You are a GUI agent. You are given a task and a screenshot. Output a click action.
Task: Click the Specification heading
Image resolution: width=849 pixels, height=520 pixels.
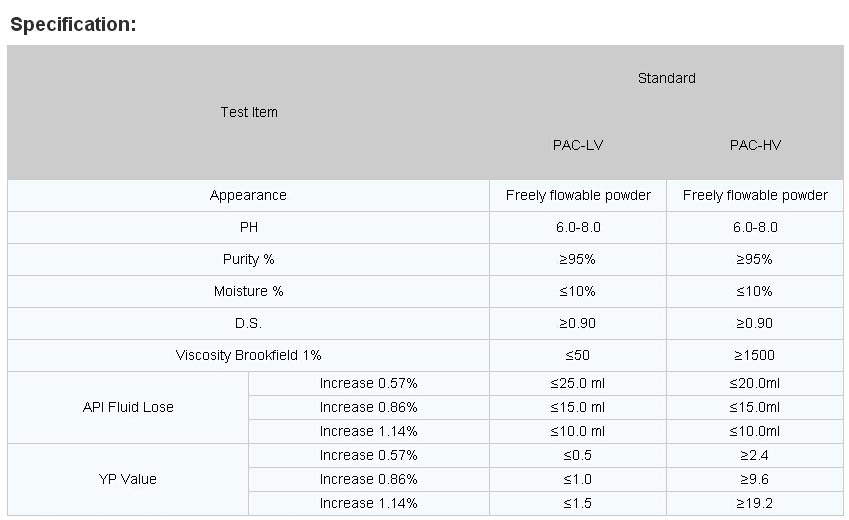pos(73,24)
